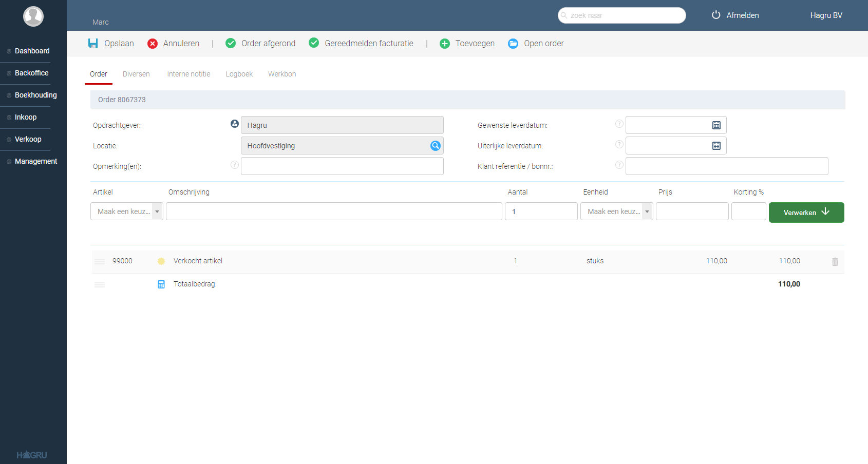Screen dimensions: 868x464
Task: Expand the Eenheid dropdown
Action: coord(647,211)
